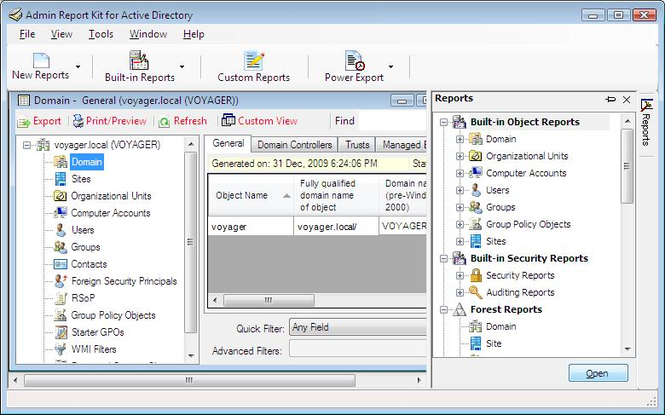The width and height of the screenshot is (665, 415).
Task: Select the WMI Filters icon
Action: tap(61, 349)
